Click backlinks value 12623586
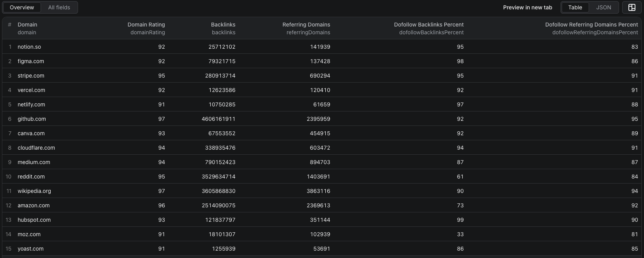The height and width of the screenshot is (258, 644). (222, 90)
